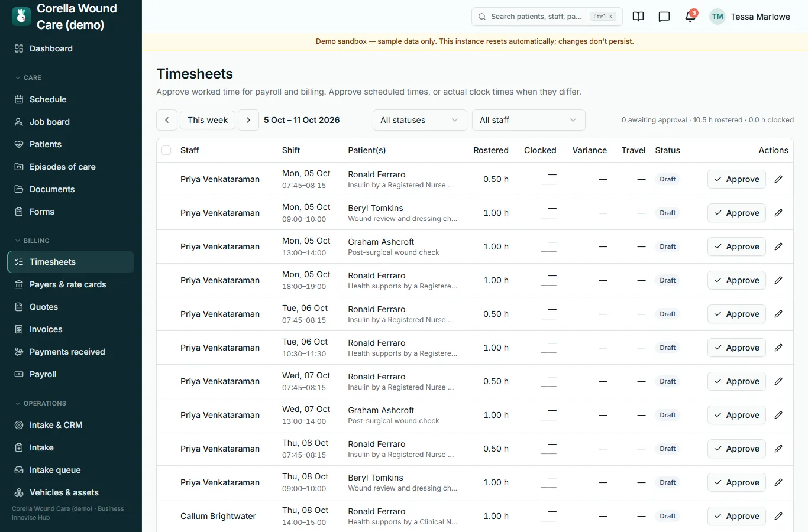Screen dimensions: 808x532
Task: Open the notifications bell icon
Action: coord(690,17)
